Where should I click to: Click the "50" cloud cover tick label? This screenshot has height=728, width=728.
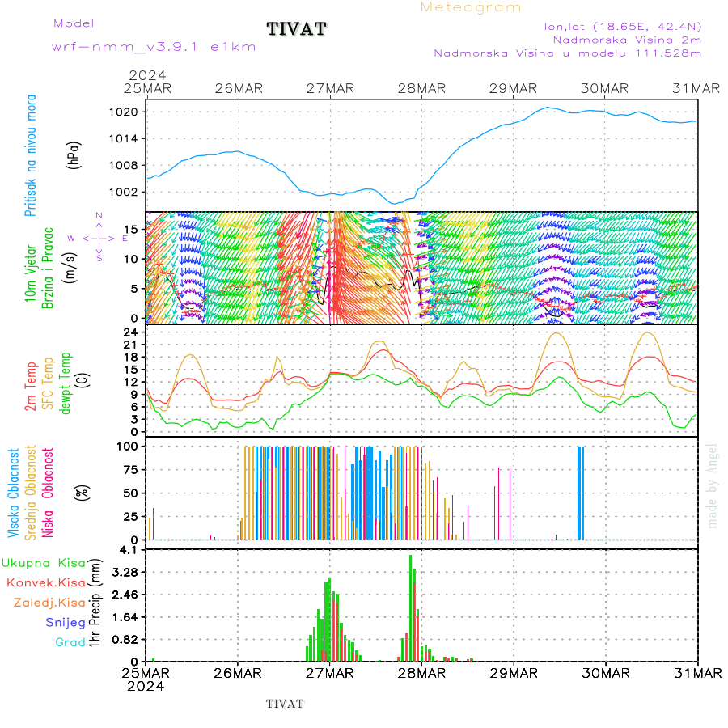pyautogui.click(x=131, y=493)
